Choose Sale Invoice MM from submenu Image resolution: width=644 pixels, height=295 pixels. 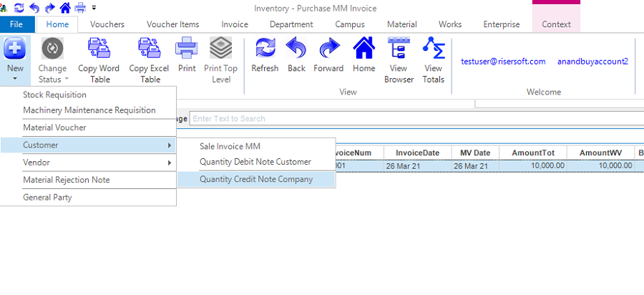(x=230, y=146)
